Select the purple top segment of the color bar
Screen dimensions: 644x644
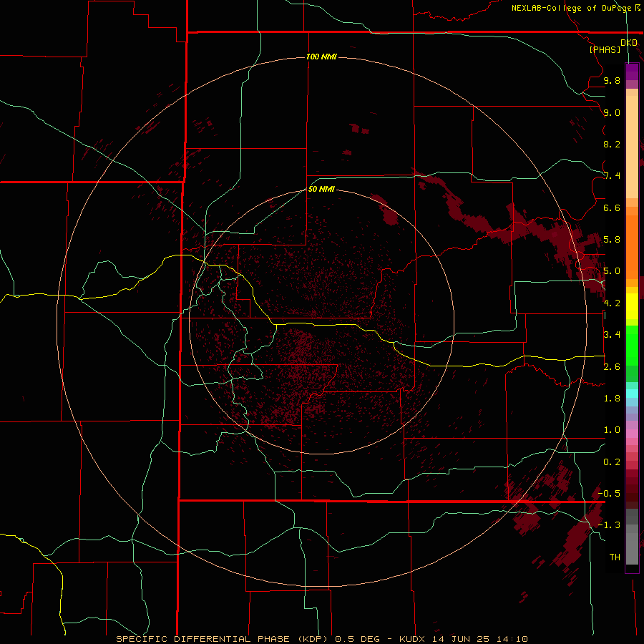[632, 72]
